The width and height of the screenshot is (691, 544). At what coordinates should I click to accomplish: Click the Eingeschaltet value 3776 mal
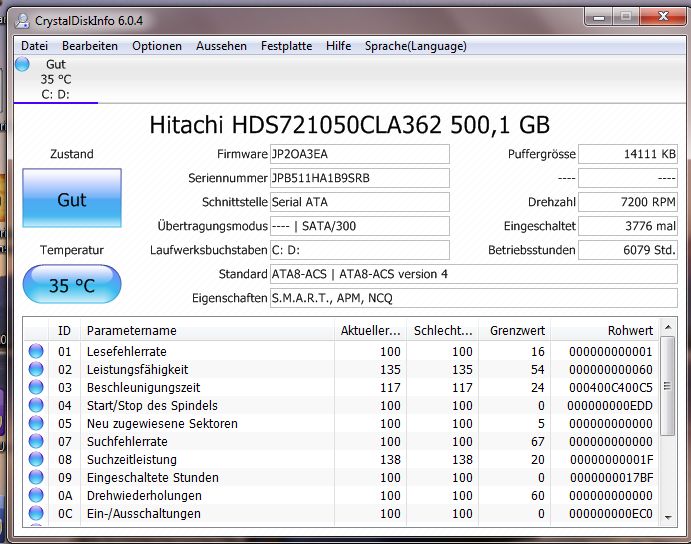tap(628, 226)
